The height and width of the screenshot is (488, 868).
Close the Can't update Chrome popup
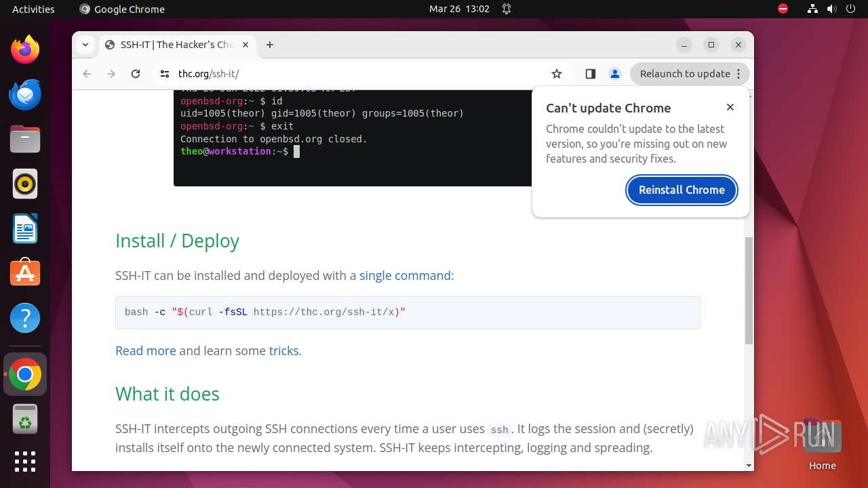pyautogui.click(x=730, y=107)
